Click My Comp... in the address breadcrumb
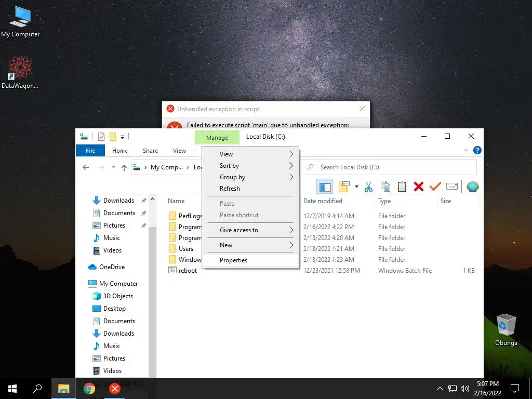 coord(167,167)
